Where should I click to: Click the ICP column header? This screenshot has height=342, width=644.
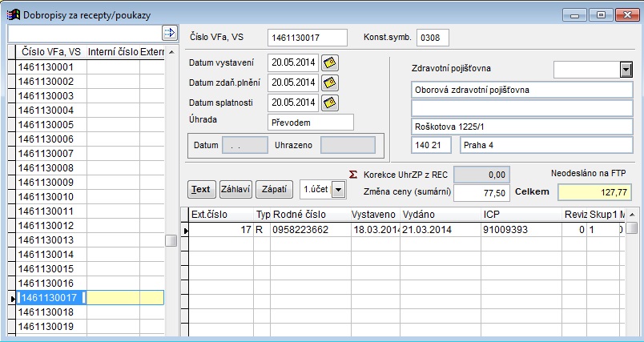(x=521, y=215)
